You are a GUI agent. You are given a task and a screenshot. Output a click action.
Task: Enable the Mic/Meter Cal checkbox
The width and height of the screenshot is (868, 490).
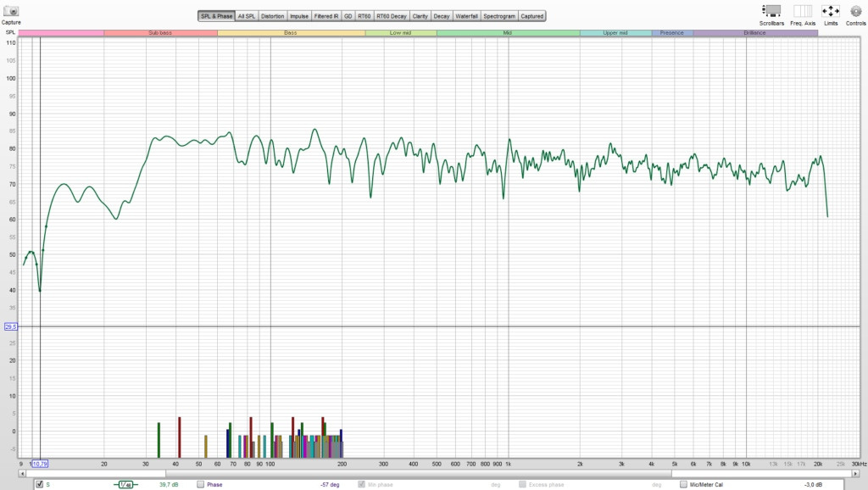pos(683,485)
